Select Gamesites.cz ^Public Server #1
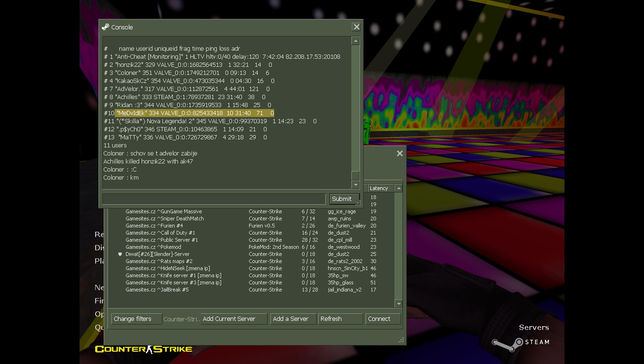 (x=251, y=240)
